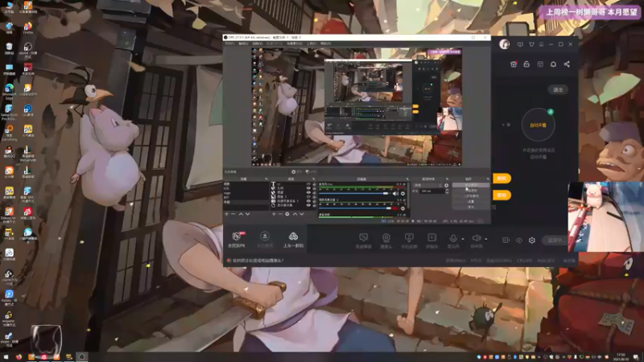This screenshot has width=644, height=362.
Task: Toggle visibility of last source in OBS list
Action: 308,205
